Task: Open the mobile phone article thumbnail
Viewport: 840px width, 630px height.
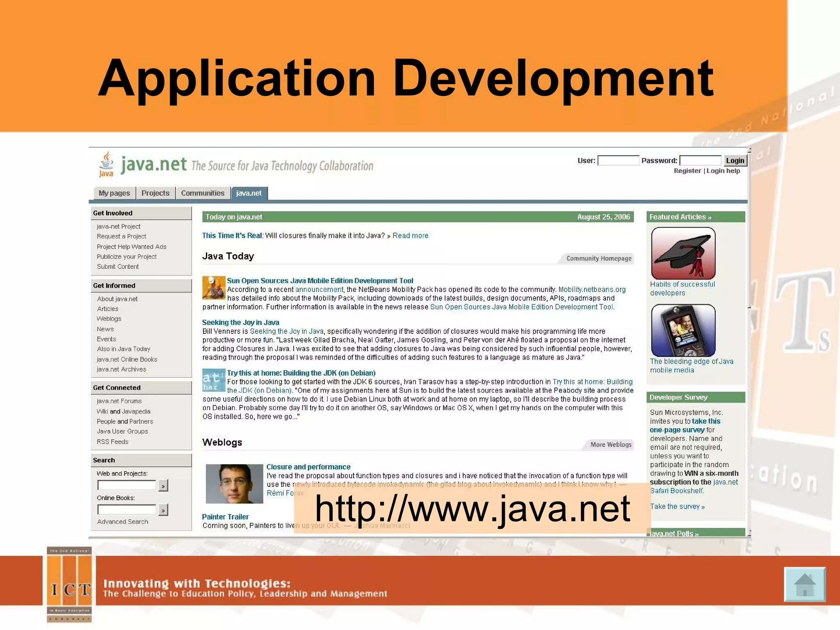Action: (x=683, y=330)
